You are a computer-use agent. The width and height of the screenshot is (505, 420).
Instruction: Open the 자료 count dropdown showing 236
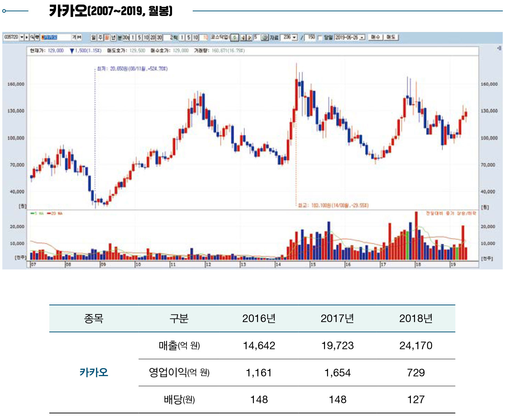point(294,37)
